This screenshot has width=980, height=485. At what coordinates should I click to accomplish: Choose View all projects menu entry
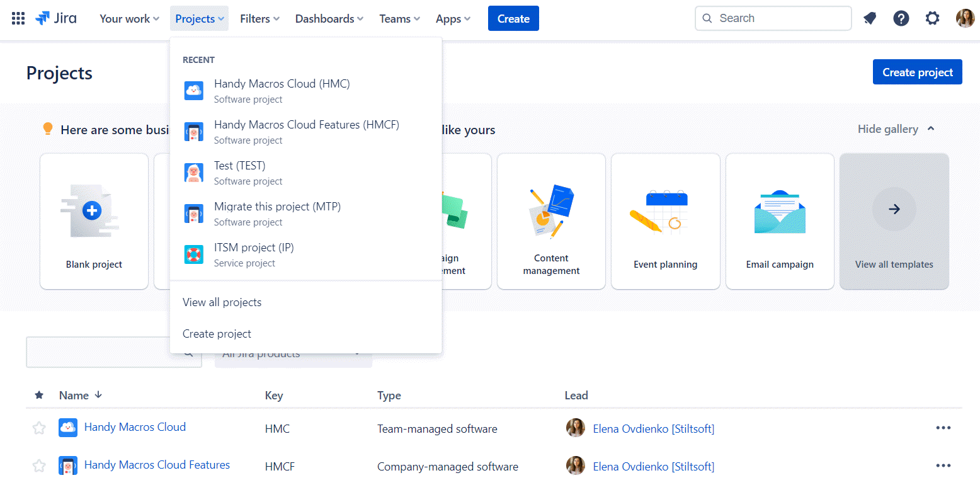(306, 302)
